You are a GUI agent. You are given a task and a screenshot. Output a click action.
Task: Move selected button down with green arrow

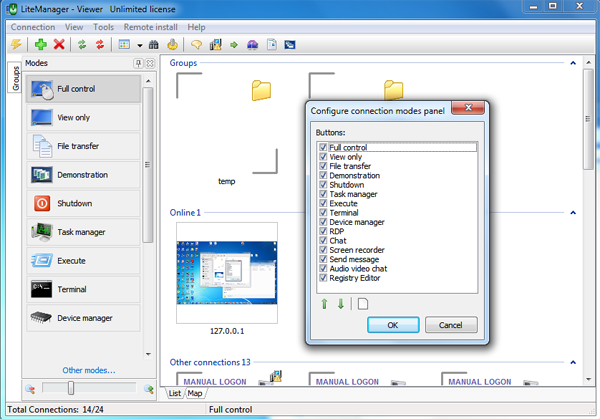click(x=341, y=304)
